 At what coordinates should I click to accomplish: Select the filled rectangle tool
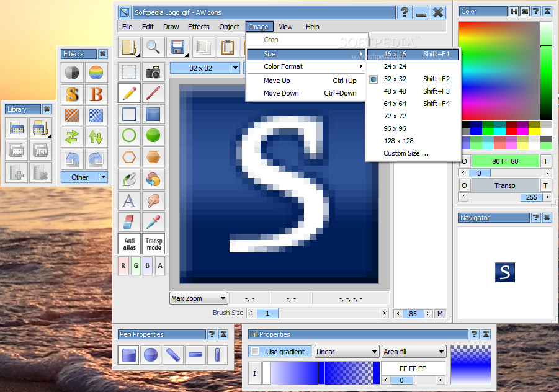tap(153, 114)
